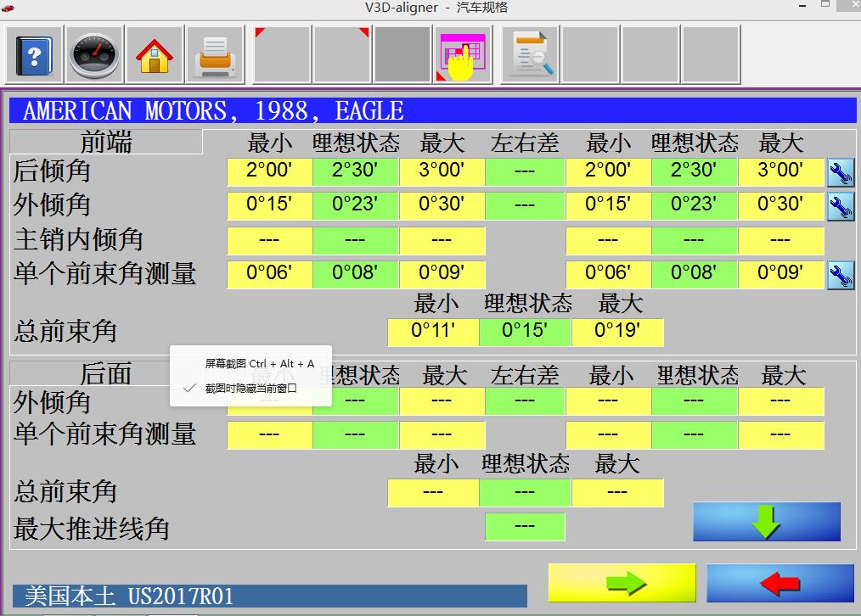The width and height of the screenshot is (861, 616).
Task: Toggle 截图时隐藏当前窗口 checked option
Action: (250, 389)
